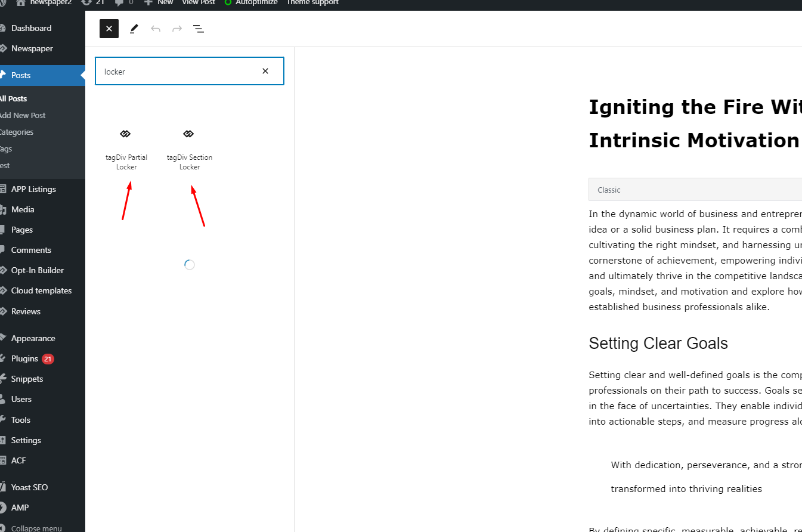Open the Media library
Viewport: 802px width, 532px height.
click(x=23, y=209)
